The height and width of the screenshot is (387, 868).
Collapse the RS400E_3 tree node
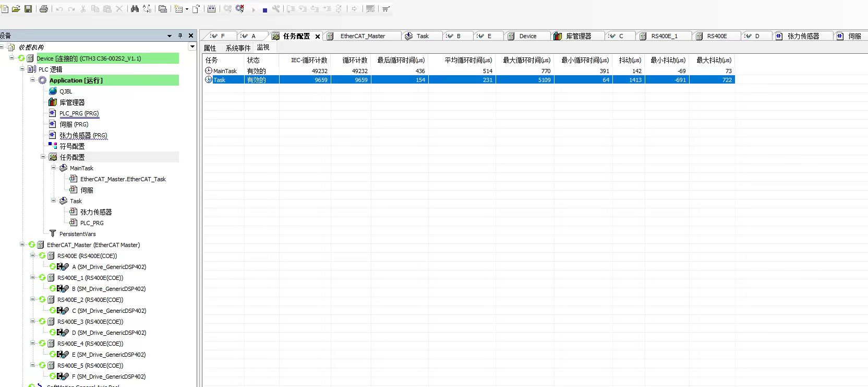click(33, 321)
